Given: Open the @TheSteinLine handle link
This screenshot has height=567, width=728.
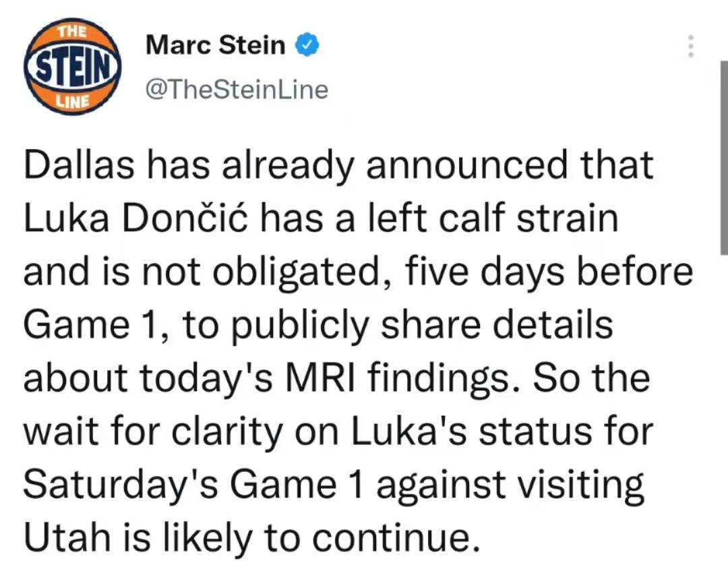Looking at the screenshot, I should click(237, 89).
